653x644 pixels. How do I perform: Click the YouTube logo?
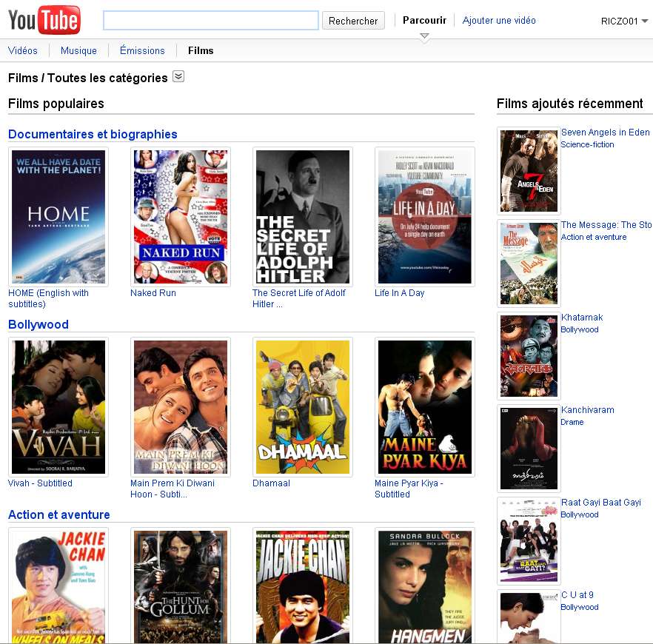41,20
